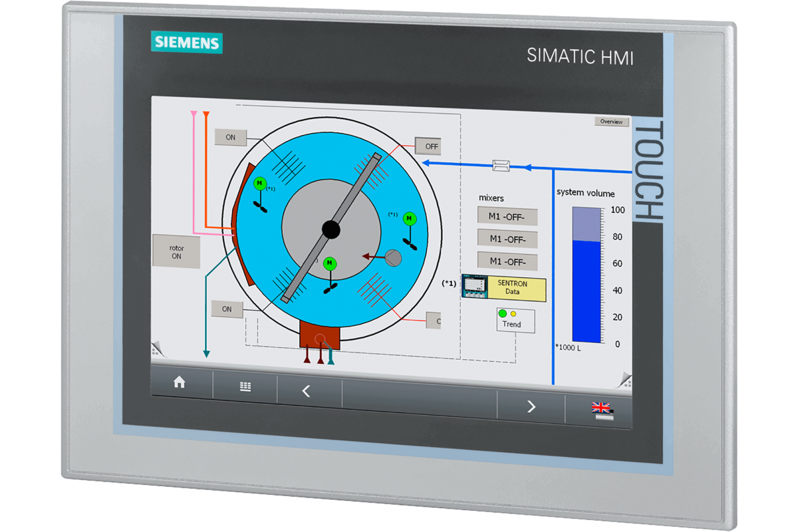Advance with the right chevron arrow
Viewport: 798px width, 532px height.
tap(531, 406)
